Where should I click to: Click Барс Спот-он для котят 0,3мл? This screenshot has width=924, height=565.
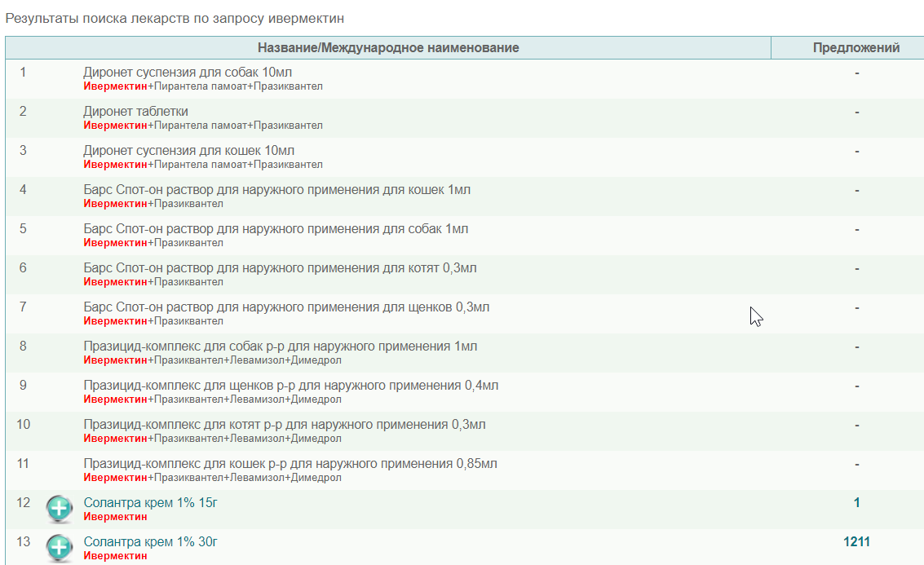tap(280, 268)
